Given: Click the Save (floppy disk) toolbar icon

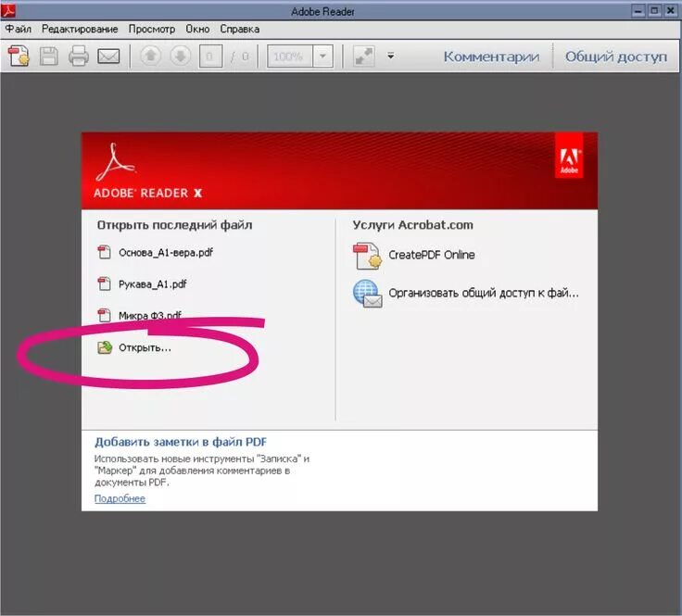Looking at the screenshot, I should click(49, 57).
